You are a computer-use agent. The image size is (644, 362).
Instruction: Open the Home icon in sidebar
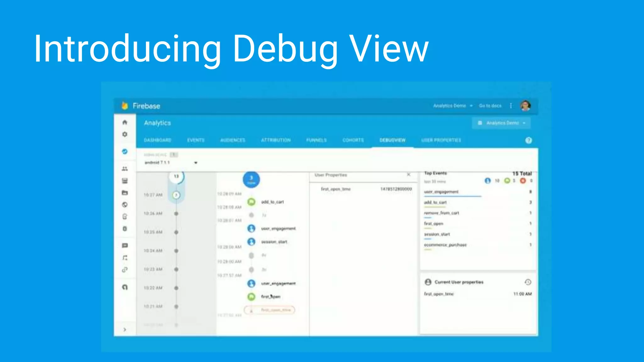pos(125,122)
